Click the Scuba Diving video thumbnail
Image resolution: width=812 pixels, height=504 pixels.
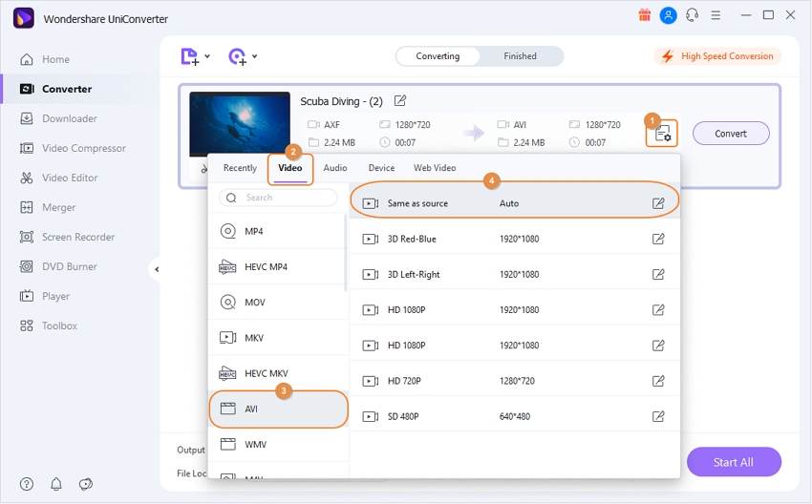[x=240, y=124]
